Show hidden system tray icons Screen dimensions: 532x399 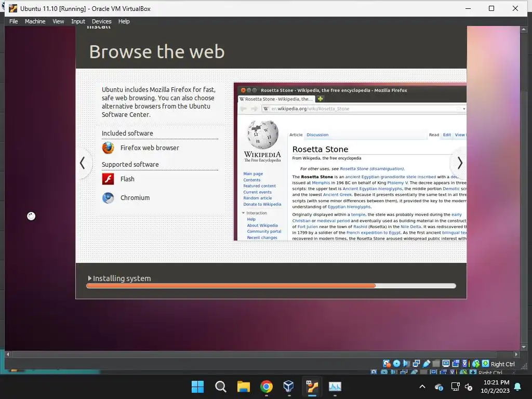422,387
